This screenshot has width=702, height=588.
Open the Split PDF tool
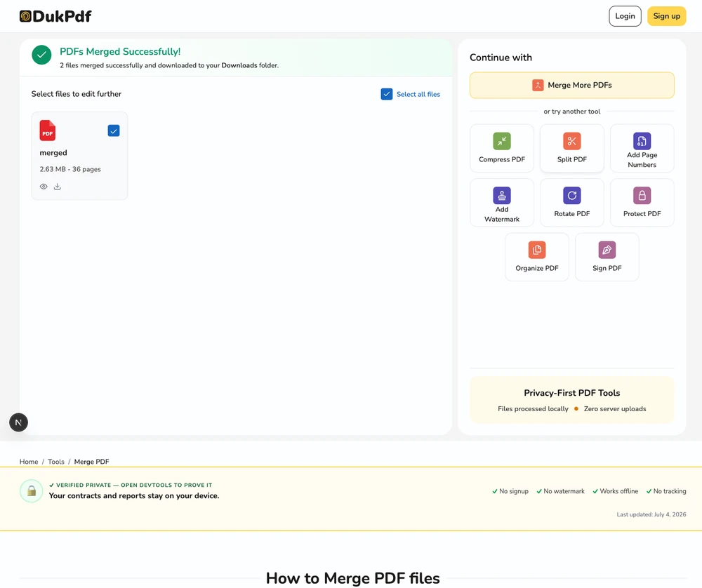(x=571, y=148)
